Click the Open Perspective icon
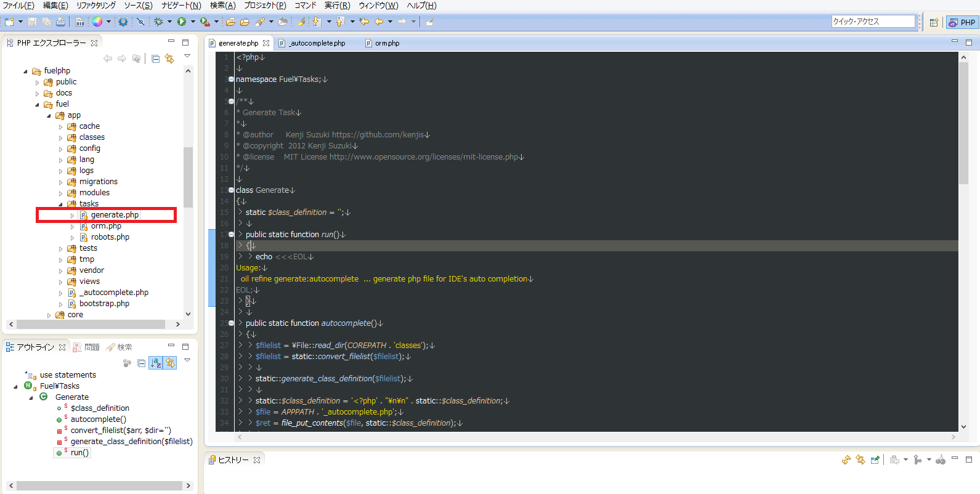Image resolution: width=980 pixels, height=494 pixels. click(934, 22)
